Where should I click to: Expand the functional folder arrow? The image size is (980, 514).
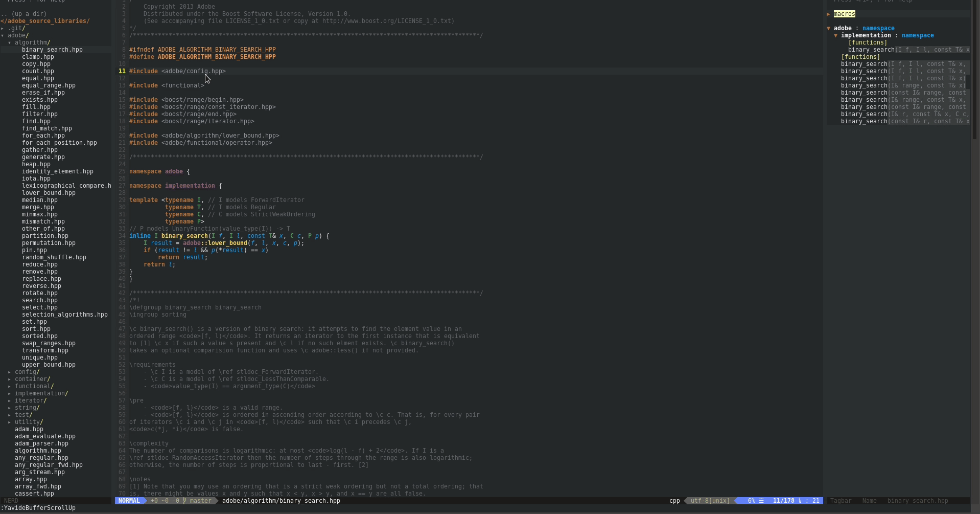click(10, 386)
